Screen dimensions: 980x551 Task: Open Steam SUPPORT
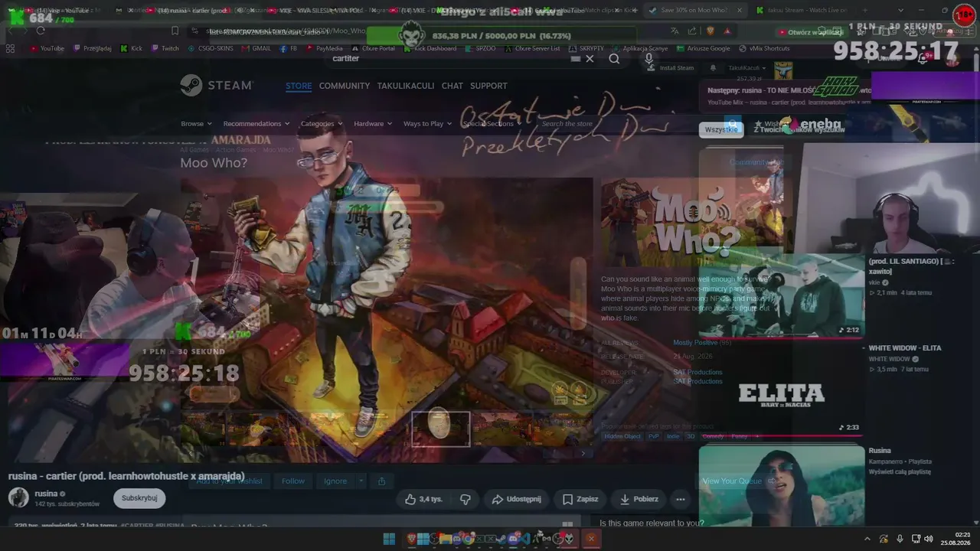coord(488,86)
